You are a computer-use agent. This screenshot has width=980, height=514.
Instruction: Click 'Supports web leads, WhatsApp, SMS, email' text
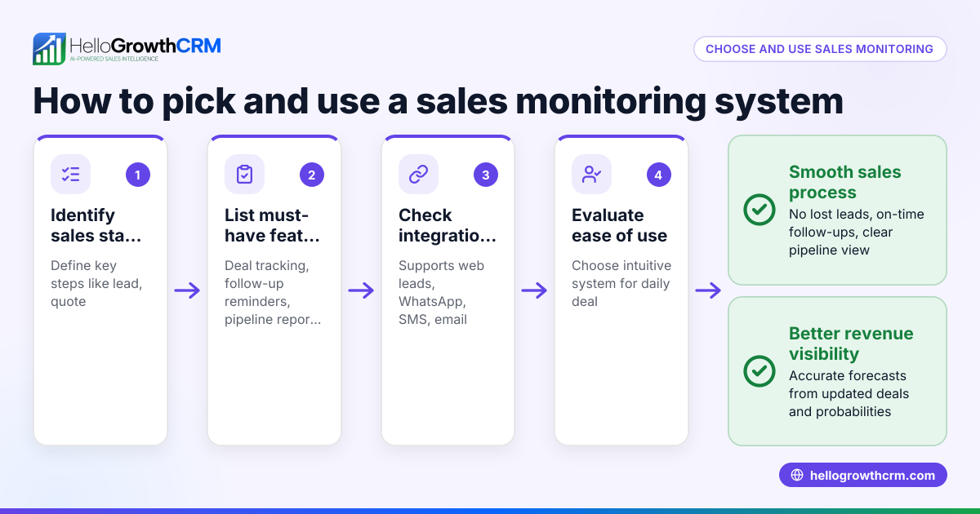(x=441, y=293)
